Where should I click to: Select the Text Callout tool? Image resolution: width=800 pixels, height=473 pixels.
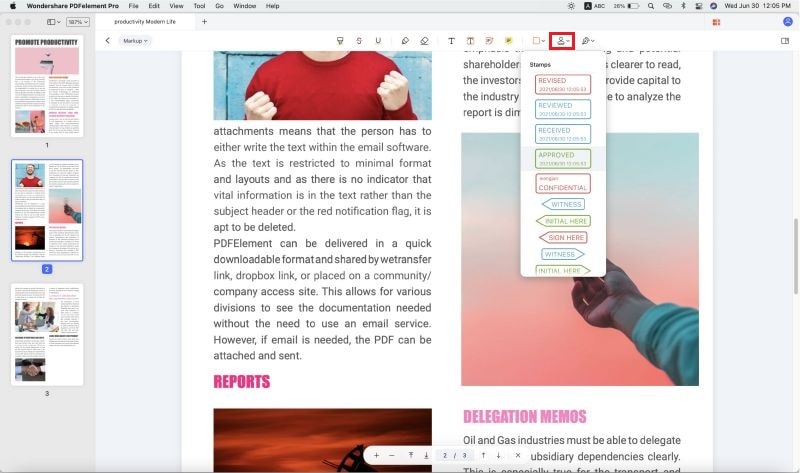point(489,41)
